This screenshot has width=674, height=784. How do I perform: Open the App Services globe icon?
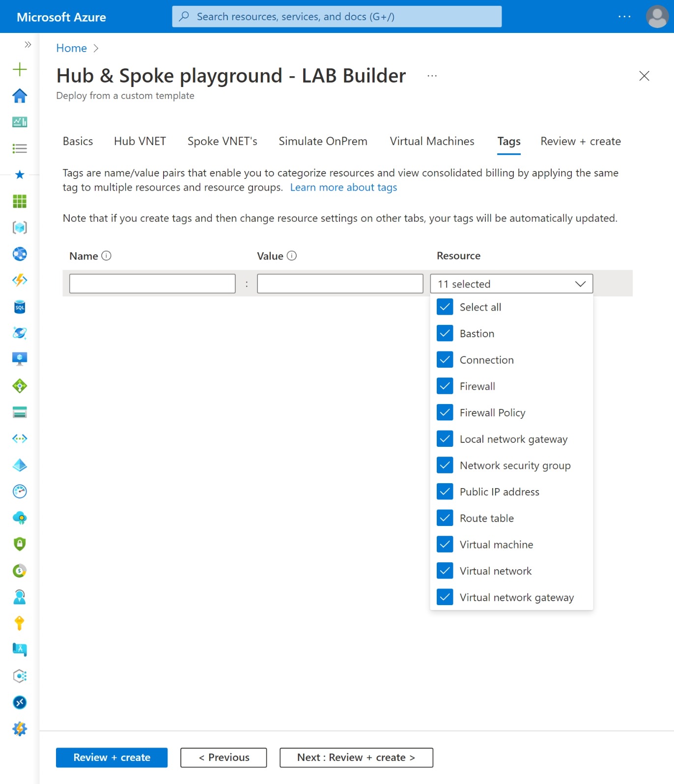pos(20,254)
